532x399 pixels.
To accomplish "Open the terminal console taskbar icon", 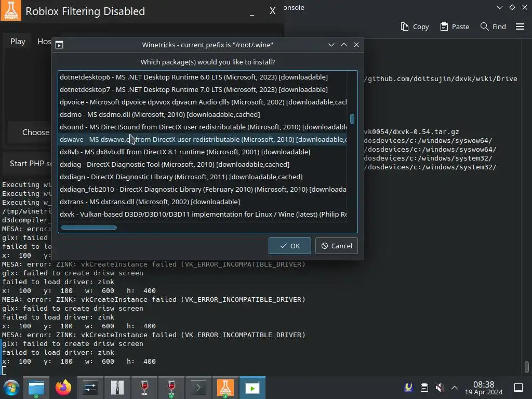I will coord(198,388).
